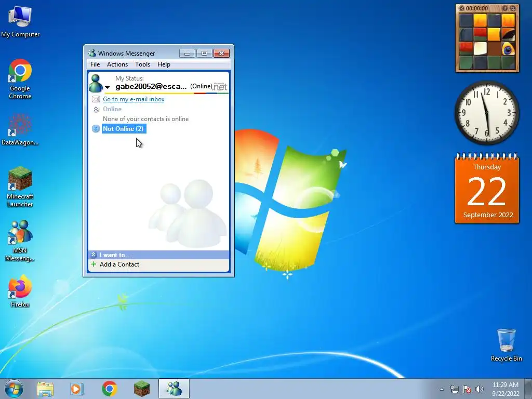Open Action Center flag icon

coord(467,389)
